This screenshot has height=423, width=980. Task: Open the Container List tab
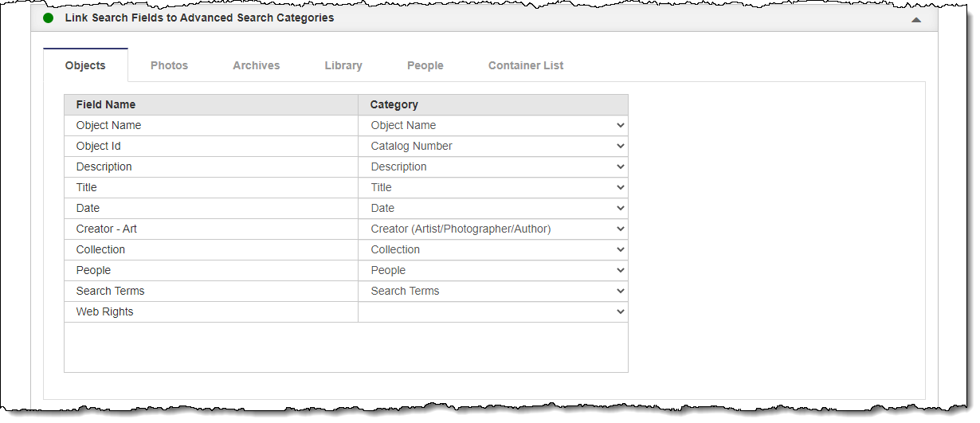(525, 65)
